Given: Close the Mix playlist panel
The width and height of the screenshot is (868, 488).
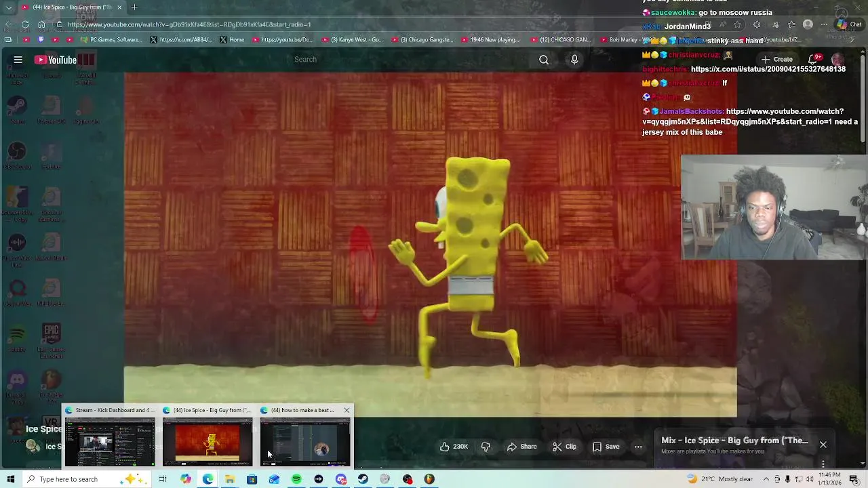Looking at the screenshot, I should pyautogui.click(x=823, y=445).
